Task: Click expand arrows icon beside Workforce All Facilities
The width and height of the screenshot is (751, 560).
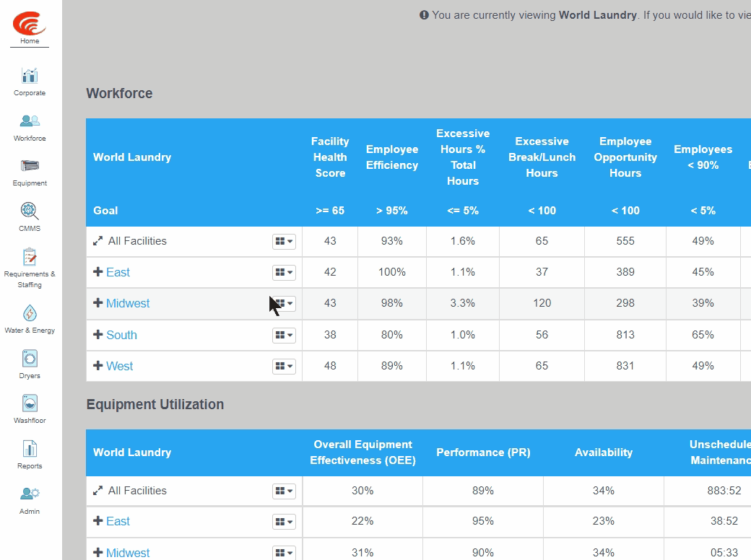Action: (97, 241)
